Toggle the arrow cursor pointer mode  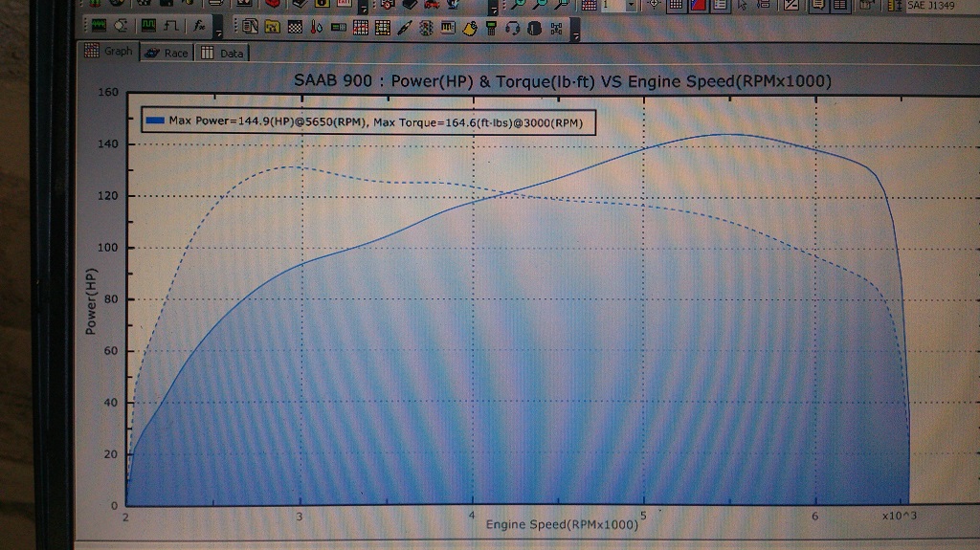743,6
